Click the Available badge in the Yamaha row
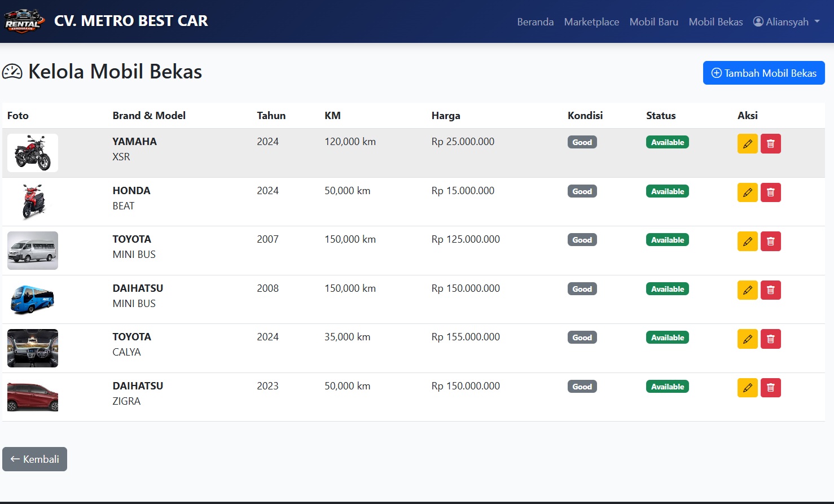Screen dimensions: 834x504 [668, 142]
